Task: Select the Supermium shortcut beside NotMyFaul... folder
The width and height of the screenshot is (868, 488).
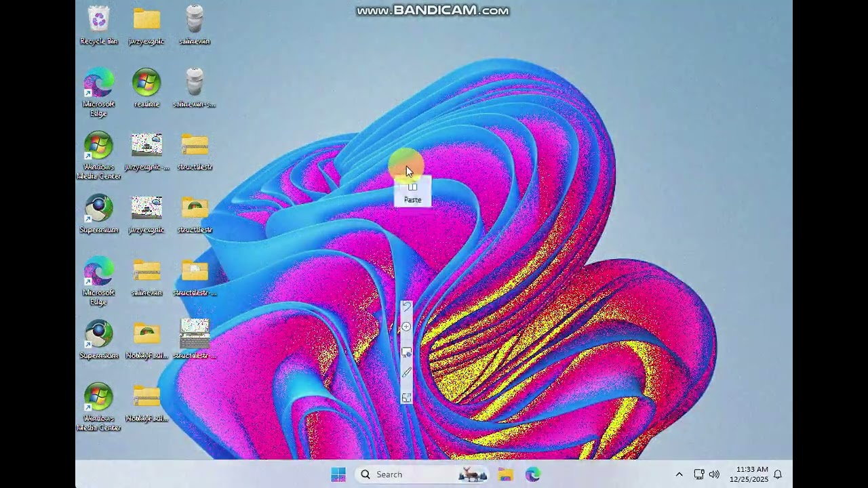Action: 99,340
